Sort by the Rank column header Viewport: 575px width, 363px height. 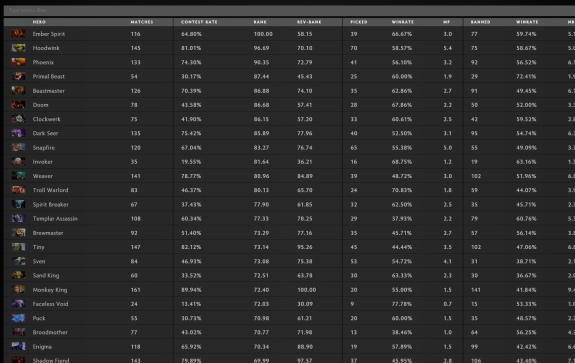click(260, 22)
